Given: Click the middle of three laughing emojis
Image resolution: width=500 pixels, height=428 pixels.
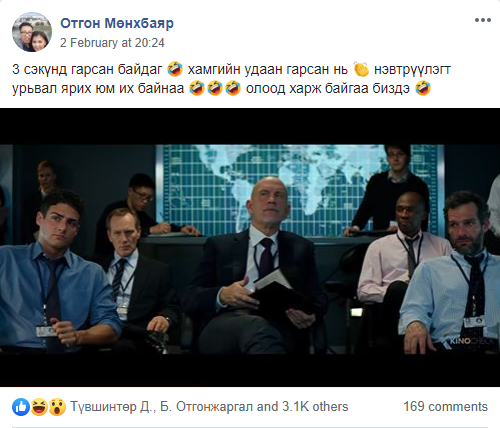Looking at the screenshot, I should click(x=215, y=88).
